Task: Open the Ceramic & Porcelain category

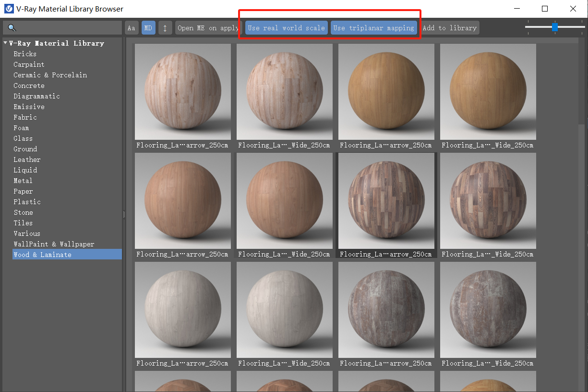Action: [x=50, y=75]
